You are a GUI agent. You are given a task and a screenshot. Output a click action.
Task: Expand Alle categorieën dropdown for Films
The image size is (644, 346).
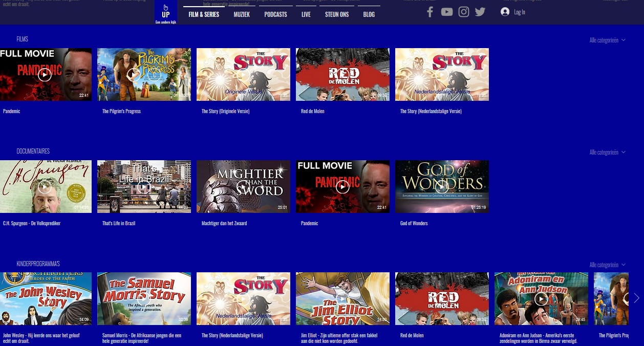608,40
